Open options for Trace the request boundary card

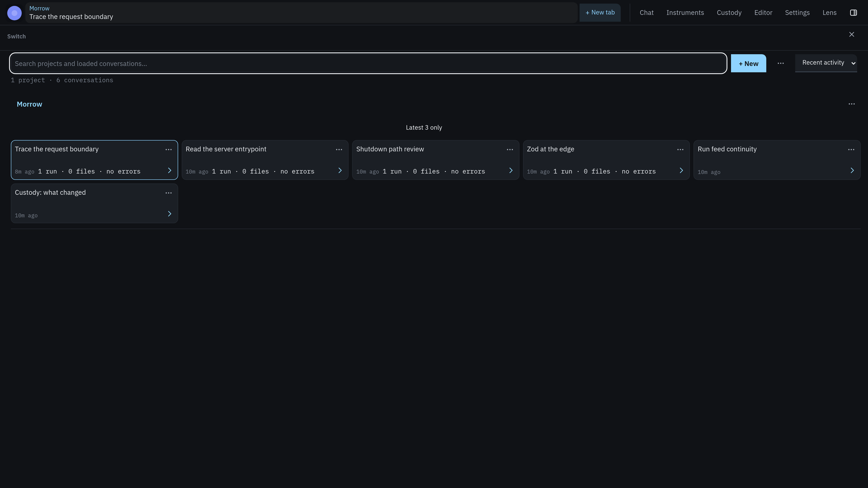point(169,150)
